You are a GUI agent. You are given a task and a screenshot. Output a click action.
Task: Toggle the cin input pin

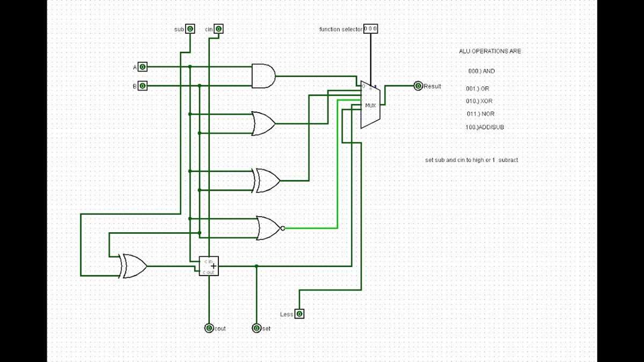[218, 29]
